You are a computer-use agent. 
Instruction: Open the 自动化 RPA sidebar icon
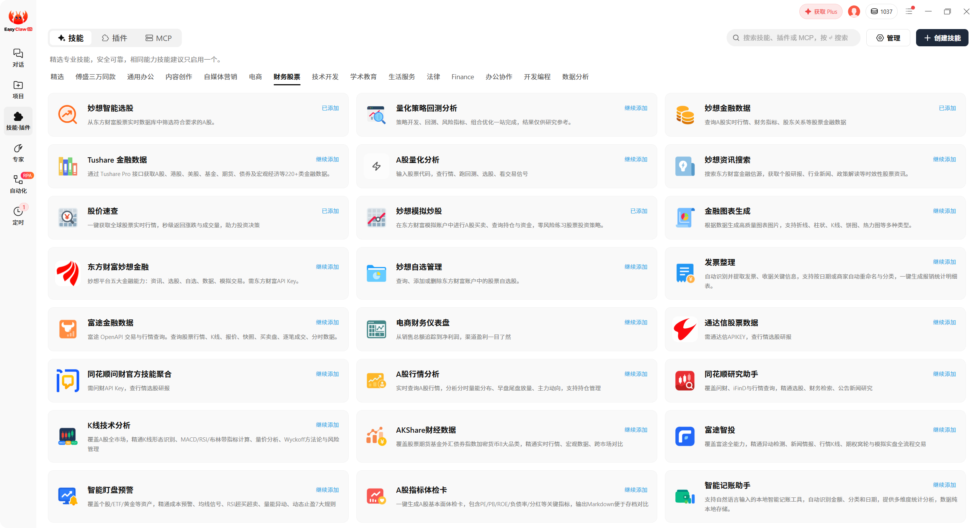pos(18,184)
